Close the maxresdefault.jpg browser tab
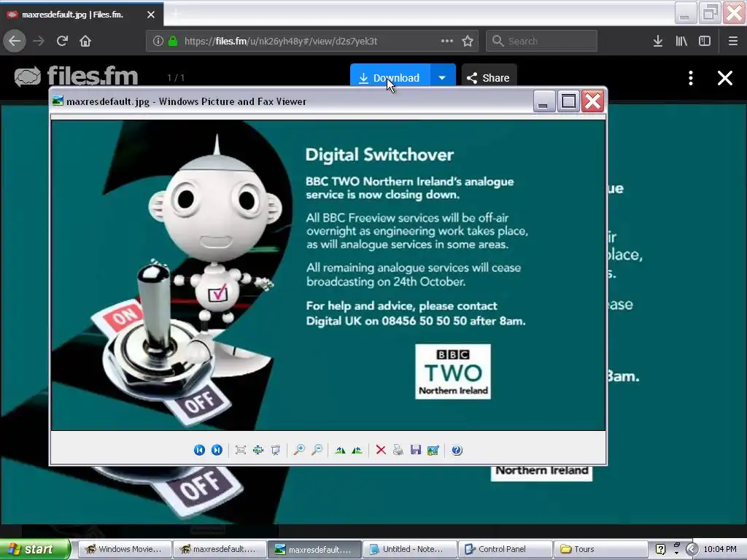747x560 pixels. click(x=151, y=15)
